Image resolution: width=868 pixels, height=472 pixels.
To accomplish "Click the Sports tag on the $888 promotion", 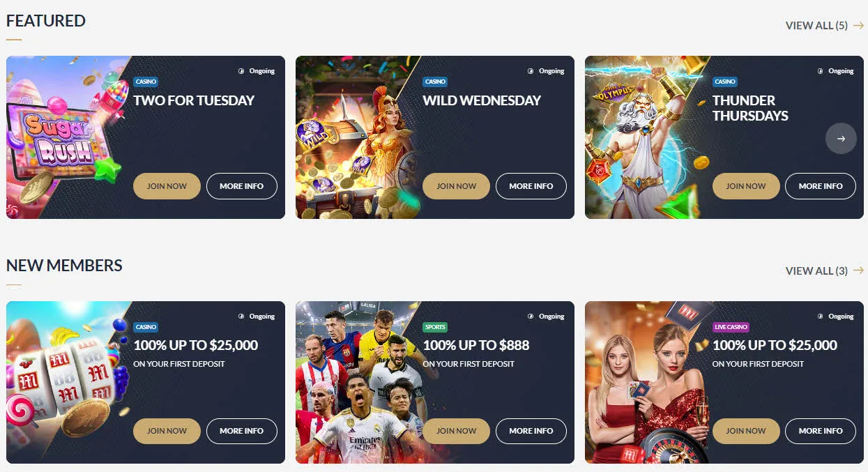I will click(435, 327).
